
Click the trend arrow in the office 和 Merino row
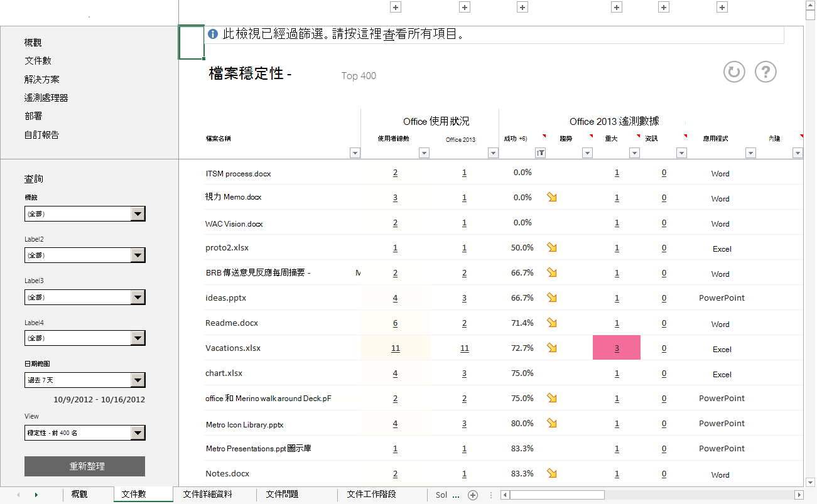[552, 398]
